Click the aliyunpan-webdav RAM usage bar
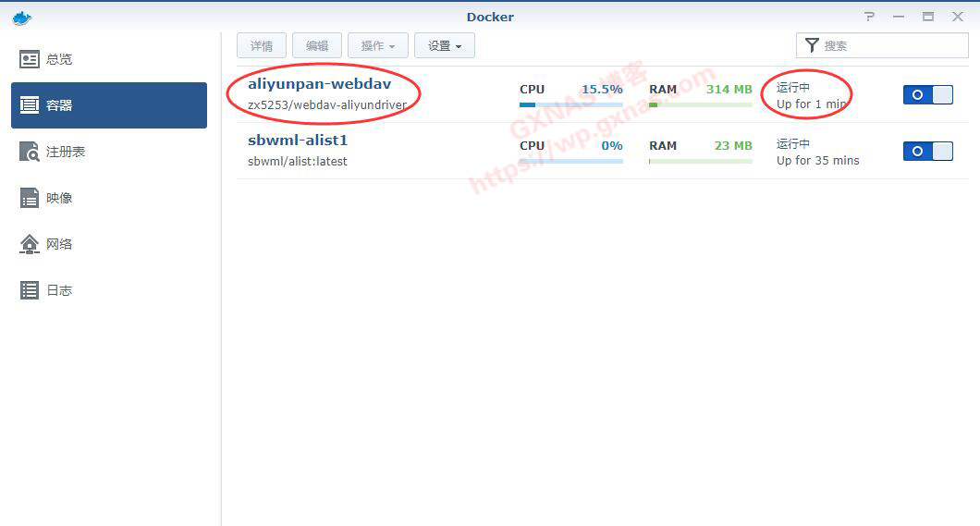The height and width of the screenshot is (526, 980). click(x=701, y=105)
